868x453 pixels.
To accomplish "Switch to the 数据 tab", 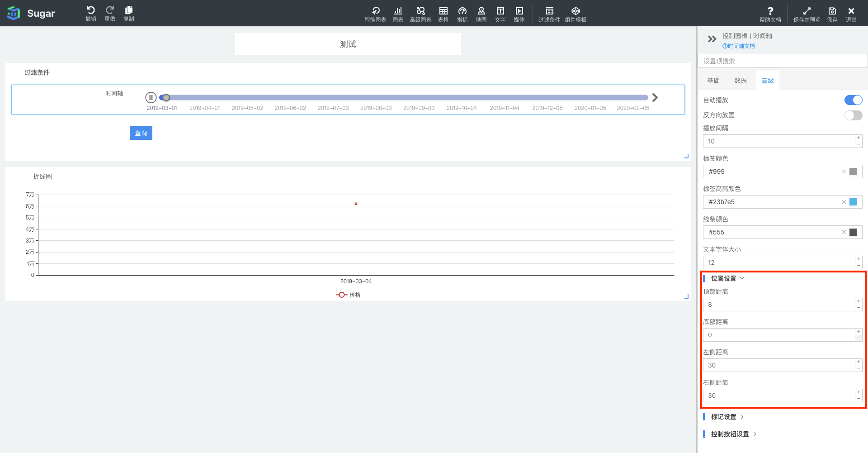I will tap(741, 81).
